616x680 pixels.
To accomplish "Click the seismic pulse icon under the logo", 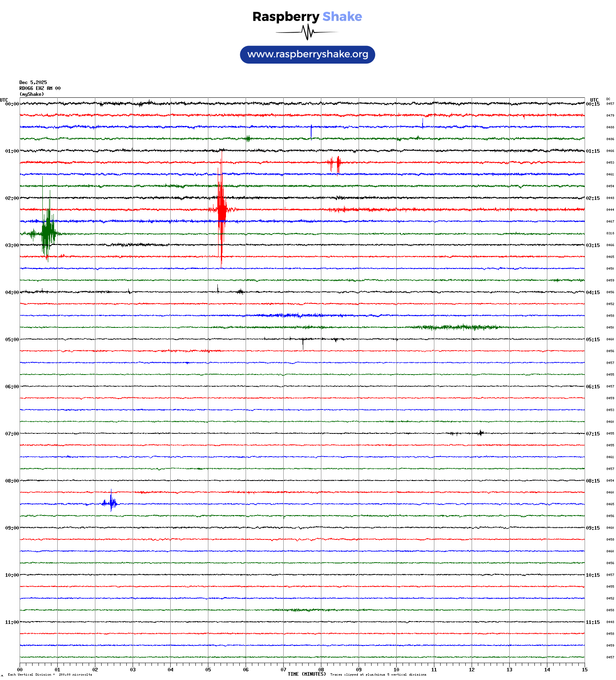I will pos(307,32).
